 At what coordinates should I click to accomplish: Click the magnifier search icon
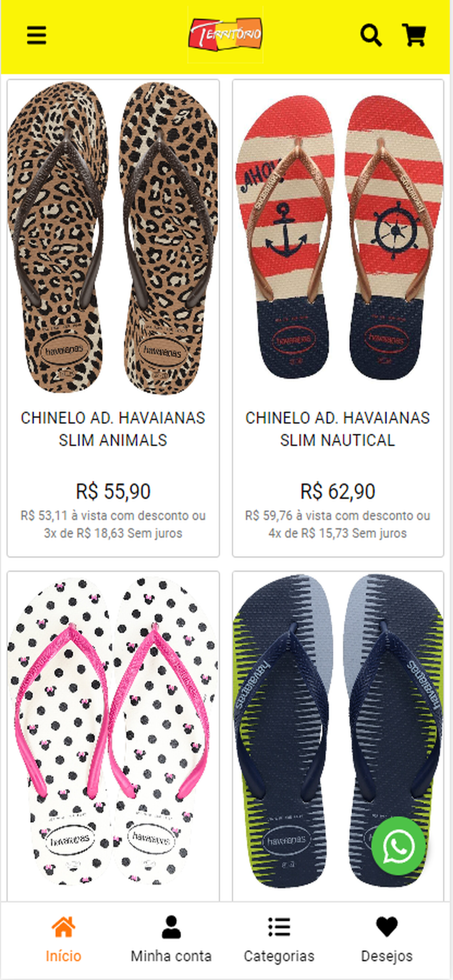pyautogui.click(x=371, y=35)
